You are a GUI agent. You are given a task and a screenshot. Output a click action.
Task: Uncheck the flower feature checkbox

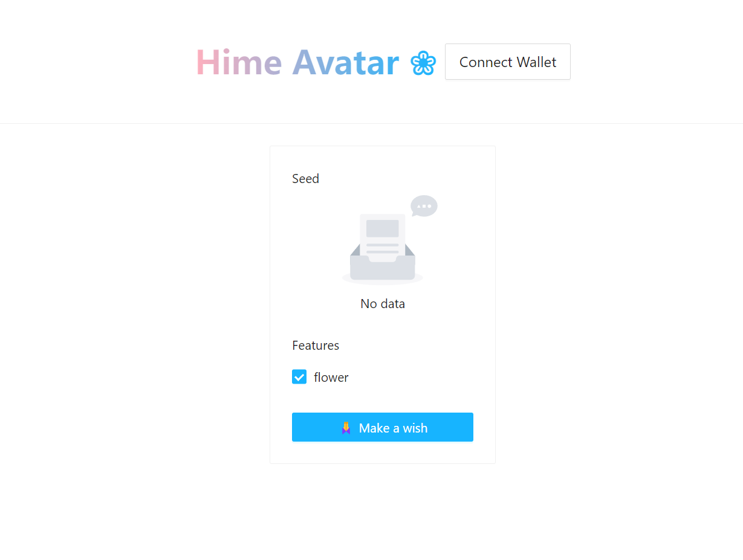tap(299, 377)
